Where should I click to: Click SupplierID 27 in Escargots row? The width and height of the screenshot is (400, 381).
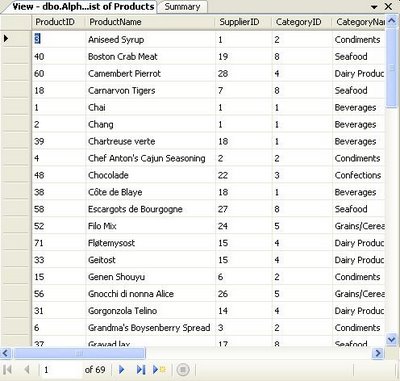pos(244,209)
